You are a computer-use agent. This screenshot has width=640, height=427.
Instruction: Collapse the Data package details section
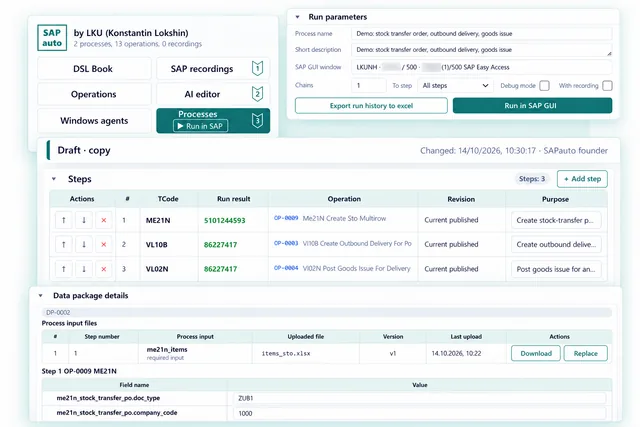click(40, 296)
